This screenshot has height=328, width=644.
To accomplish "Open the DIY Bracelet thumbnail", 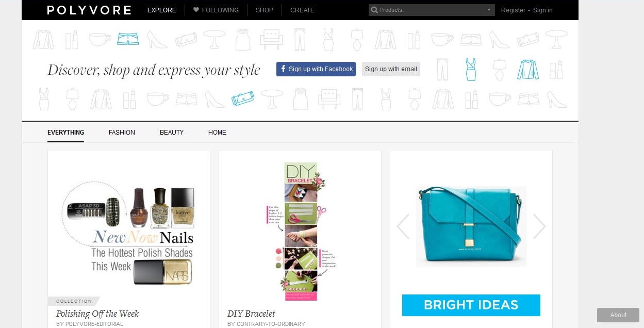I will (300, 232).
